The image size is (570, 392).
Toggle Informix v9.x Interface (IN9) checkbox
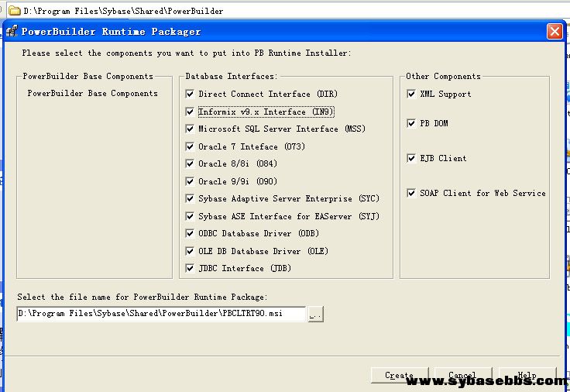pos(190,112)
